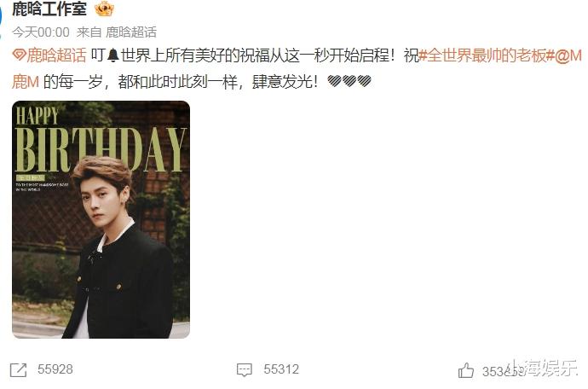Click the bell emoji after 叮
Image resolution: width=588 pixels, height=389 pixels.
click(112, 55)
